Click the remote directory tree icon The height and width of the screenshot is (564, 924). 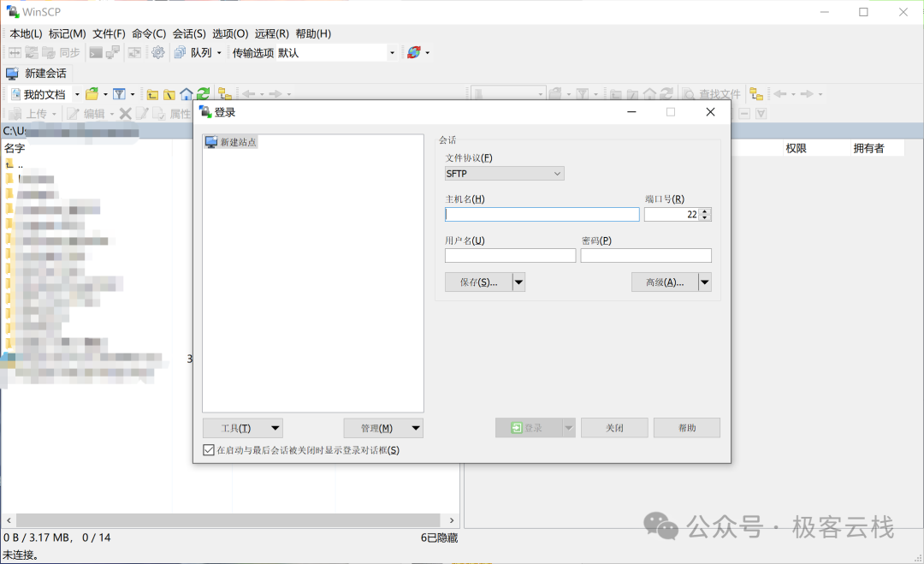point(755,94)
